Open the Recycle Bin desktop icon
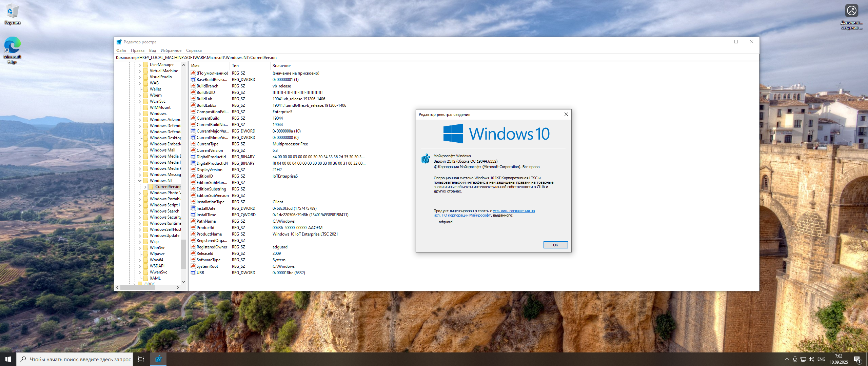 (x=12, y=14)
